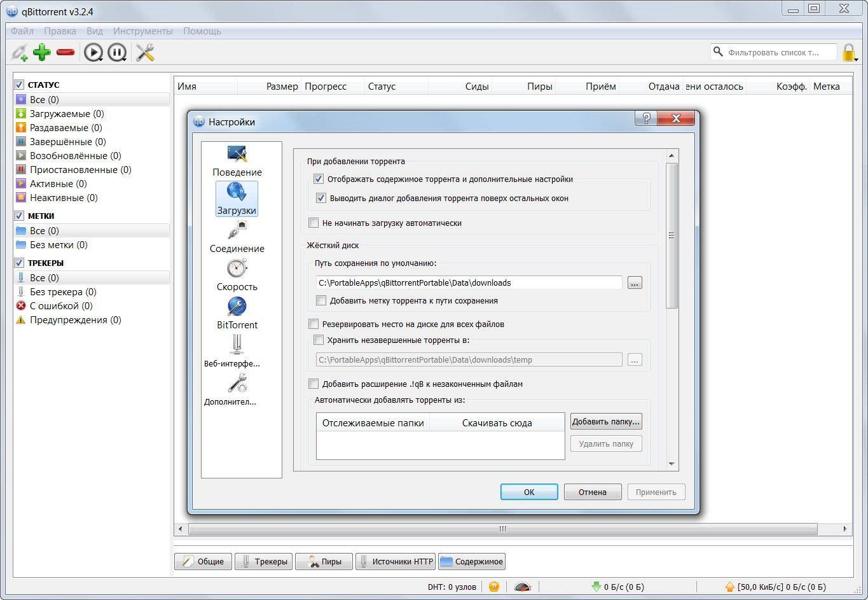Open the Вид menu
The height and width of the screenshot is (600, 868).
pyautogui.click(x=95, y=31)
